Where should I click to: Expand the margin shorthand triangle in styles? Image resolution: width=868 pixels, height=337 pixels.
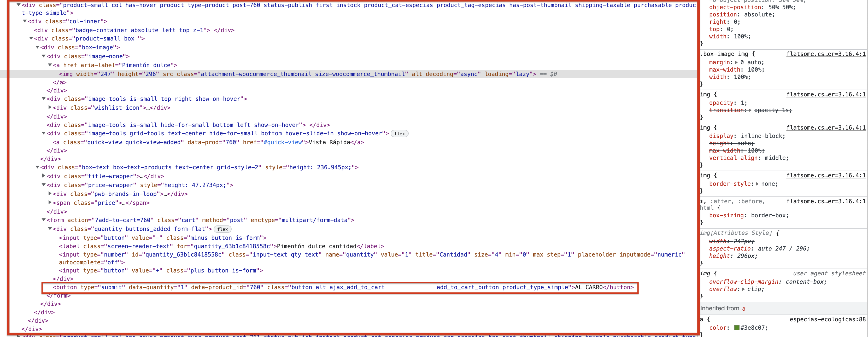pyautogui.click(x=736, y=62)
